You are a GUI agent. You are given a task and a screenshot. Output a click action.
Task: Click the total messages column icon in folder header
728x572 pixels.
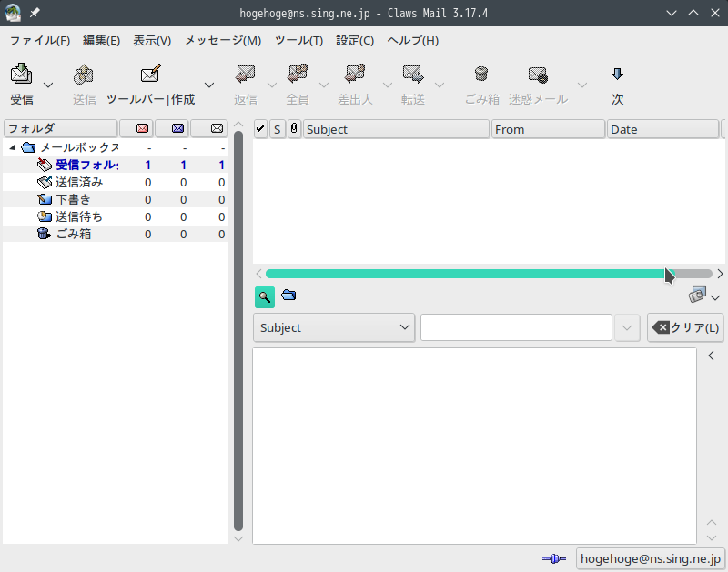(217, 128)
